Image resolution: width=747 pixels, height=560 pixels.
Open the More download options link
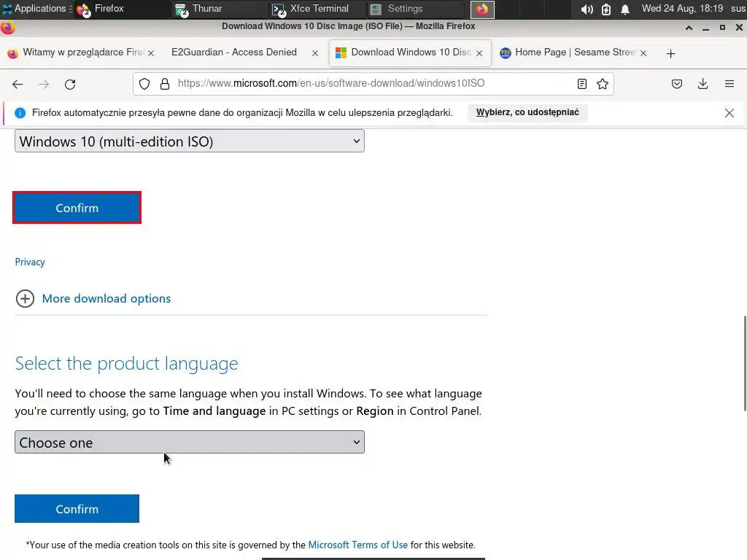[107, 298]
